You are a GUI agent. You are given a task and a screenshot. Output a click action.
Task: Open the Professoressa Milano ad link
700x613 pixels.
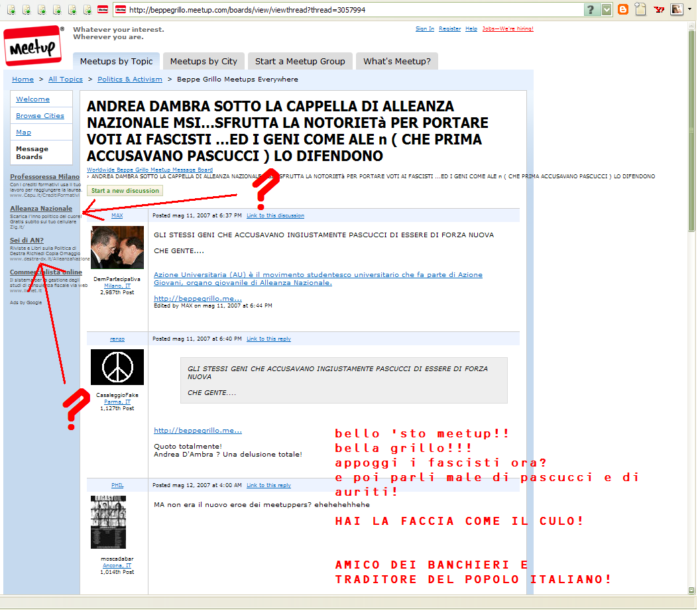click(x=44, y=176)
